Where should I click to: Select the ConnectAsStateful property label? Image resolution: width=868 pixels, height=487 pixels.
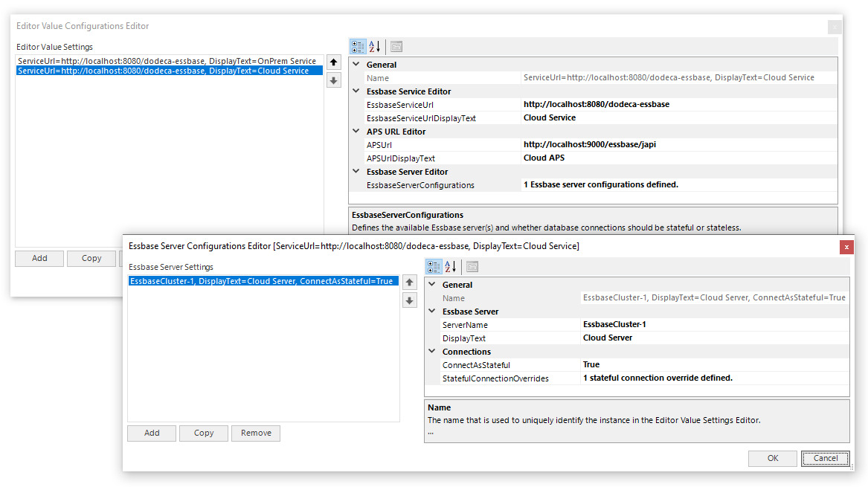coord(476,365)
